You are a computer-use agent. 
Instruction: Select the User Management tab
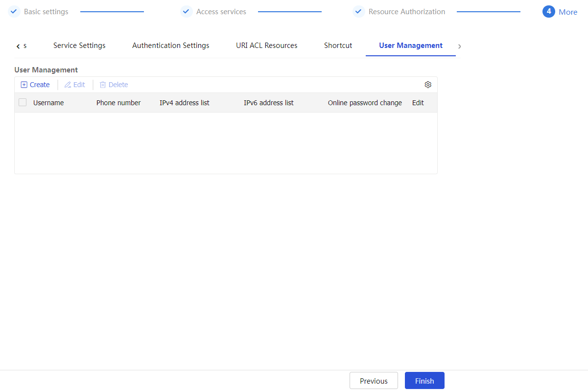(411, 46)
